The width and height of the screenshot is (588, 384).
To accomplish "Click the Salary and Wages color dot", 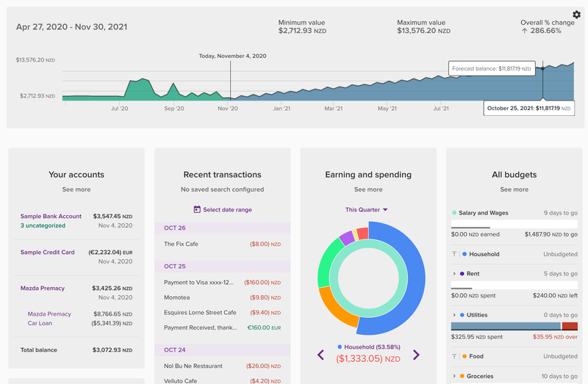I will 454,213.
